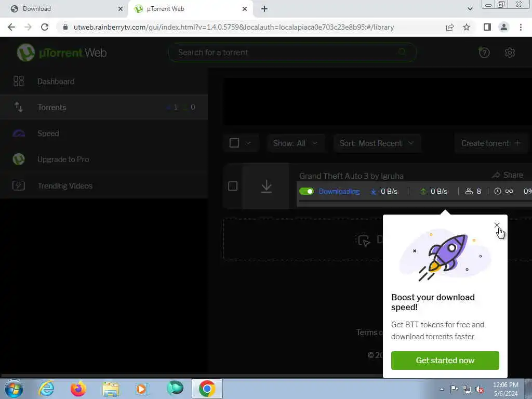Go back in browser history
Screen dimensions: 532x399
tap(11, 27)
